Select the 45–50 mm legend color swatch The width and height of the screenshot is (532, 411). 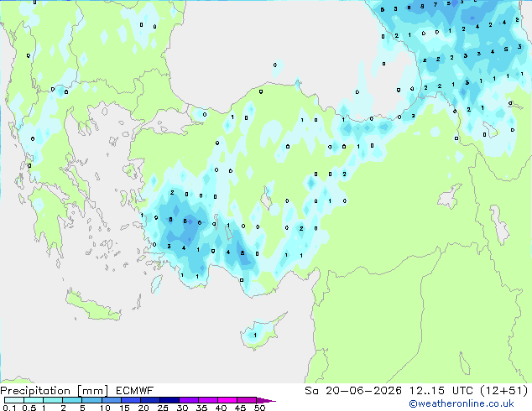247,400
